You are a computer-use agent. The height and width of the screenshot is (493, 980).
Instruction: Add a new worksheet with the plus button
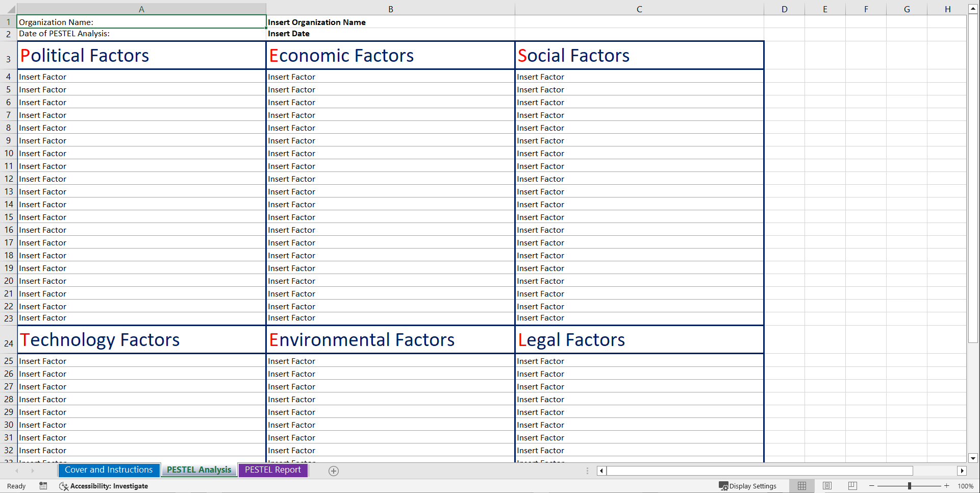click(x=334, y=471)
